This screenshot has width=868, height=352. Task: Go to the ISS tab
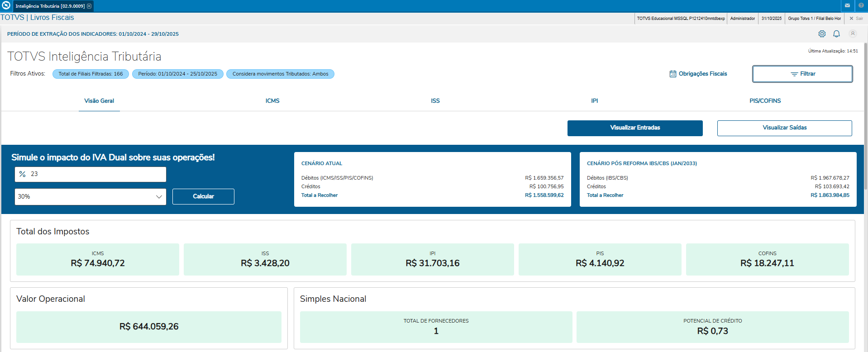click(435, 101)
